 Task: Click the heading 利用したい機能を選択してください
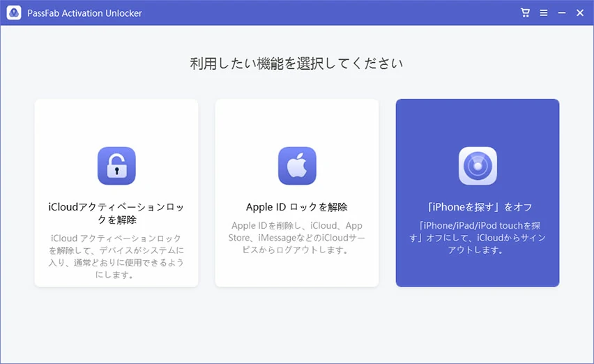pyautogui.click(x=296, y=63)
